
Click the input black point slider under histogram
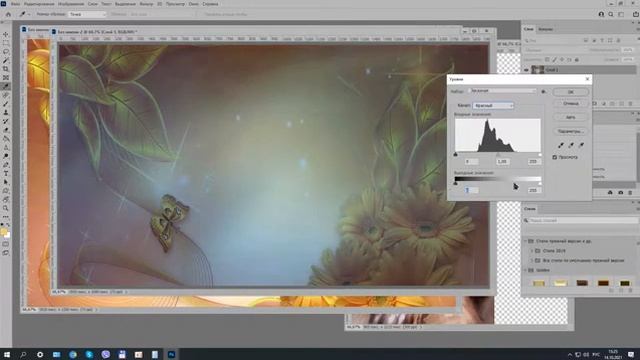[x=456, y=154]
